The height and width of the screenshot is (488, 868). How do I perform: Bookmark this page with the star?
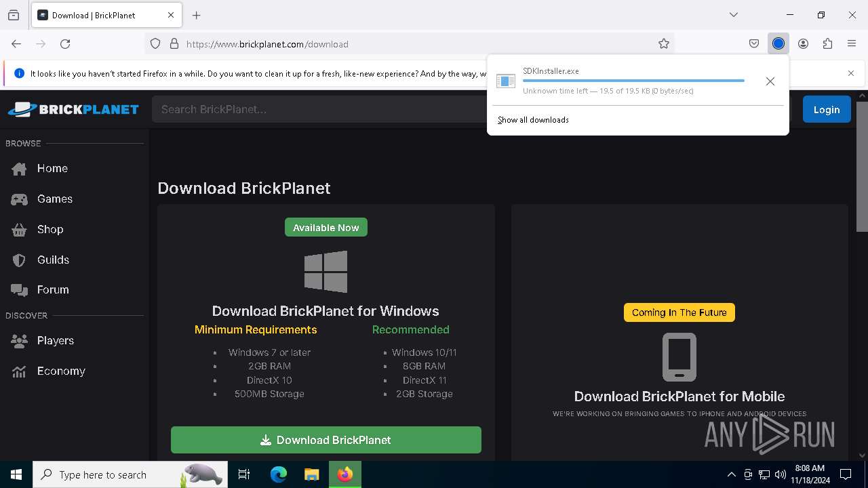(664, 43)
